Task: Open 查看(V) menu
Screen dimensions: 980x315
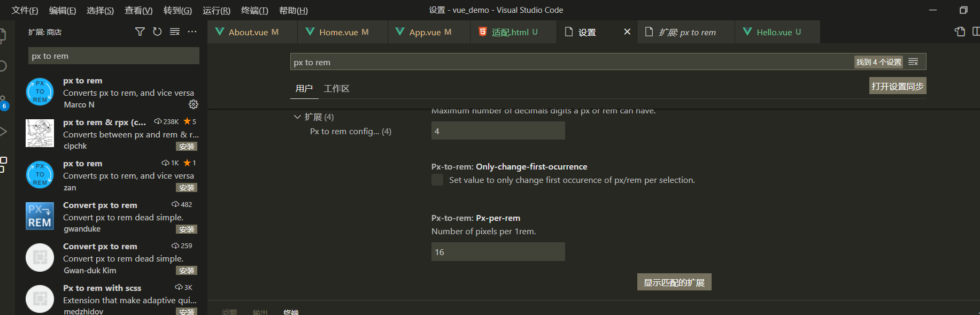Action: 138,10
